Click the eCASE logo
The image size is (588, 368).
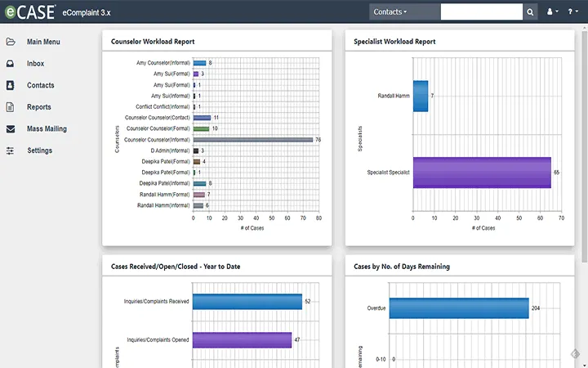click(x=30, y=12)
